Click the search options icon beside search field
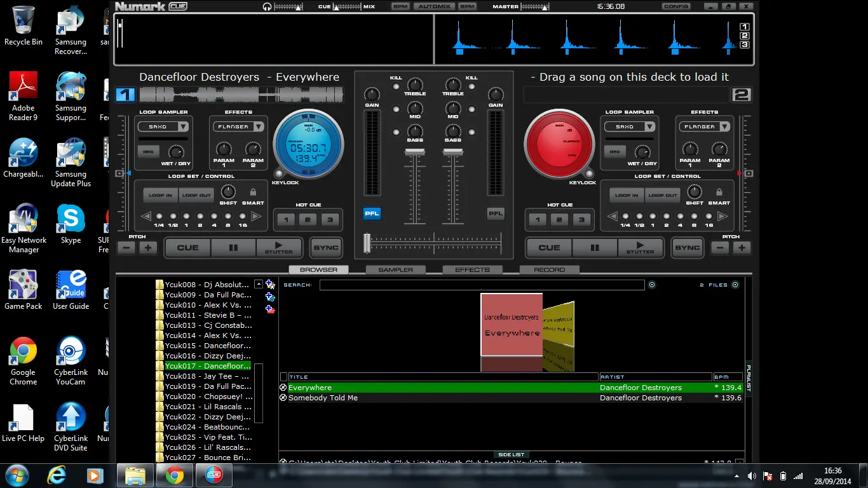868x488 pixels. (x=651, y=285)
